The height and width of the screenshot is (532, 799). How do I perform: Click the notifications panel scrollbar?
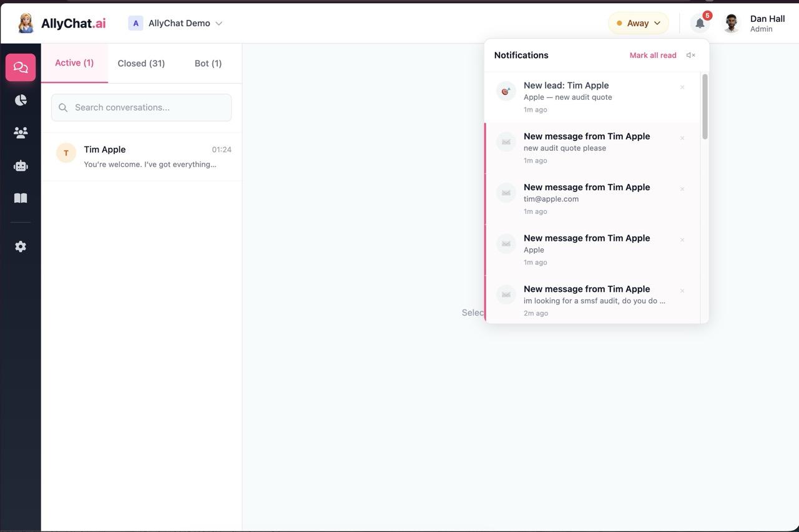(x=705, y=107)
